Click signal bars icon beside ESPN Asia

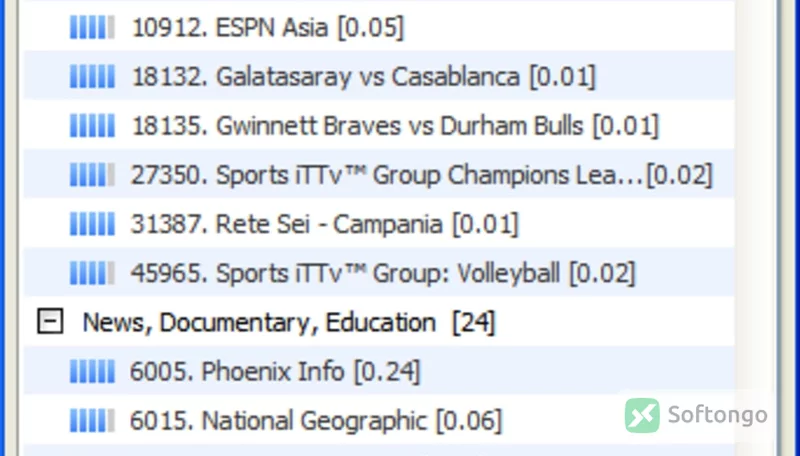click(x=92, y=27)
